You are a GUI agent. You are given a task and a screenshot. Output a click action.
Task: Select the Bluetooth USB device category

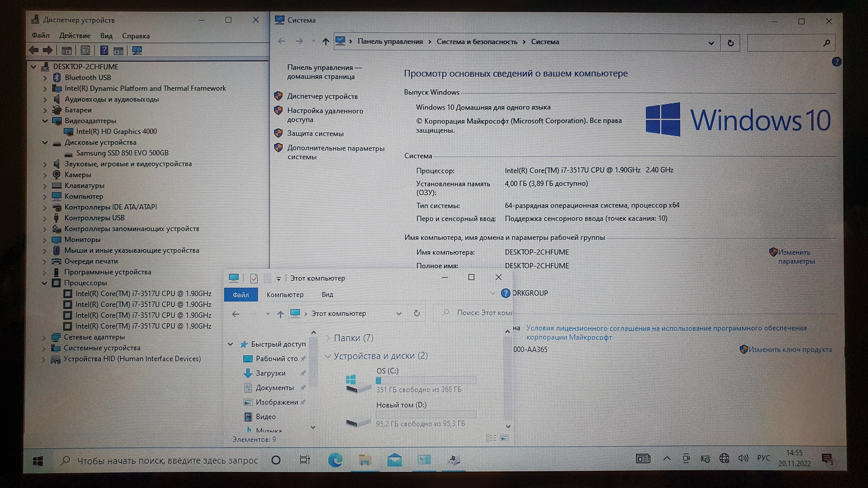click(88, 78)
